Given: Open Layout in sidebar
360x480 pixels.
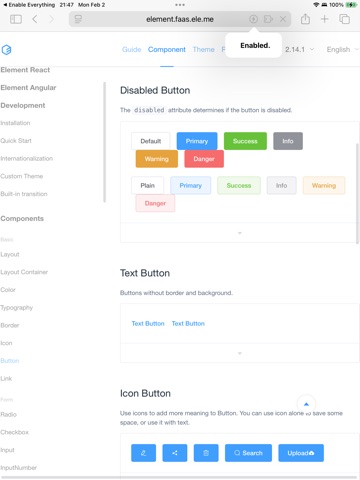Looking at the screenshot, I should click(x=10, y=254).
